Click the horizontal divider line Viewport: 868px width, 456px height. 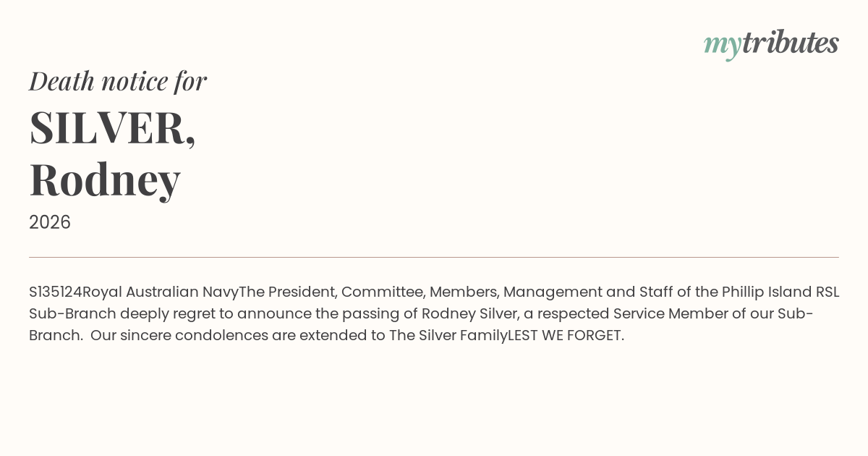click(x=434, y=257)
